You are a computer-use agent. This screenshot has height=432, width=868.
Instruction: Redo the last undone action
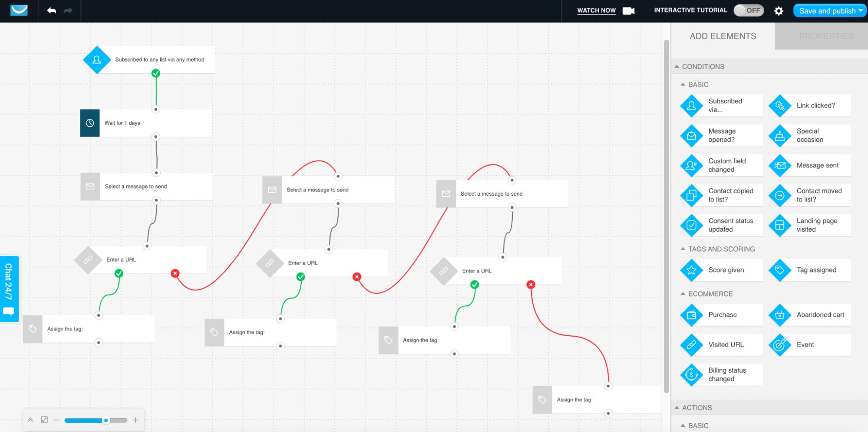pyautogui.click(x=68, y=10)
